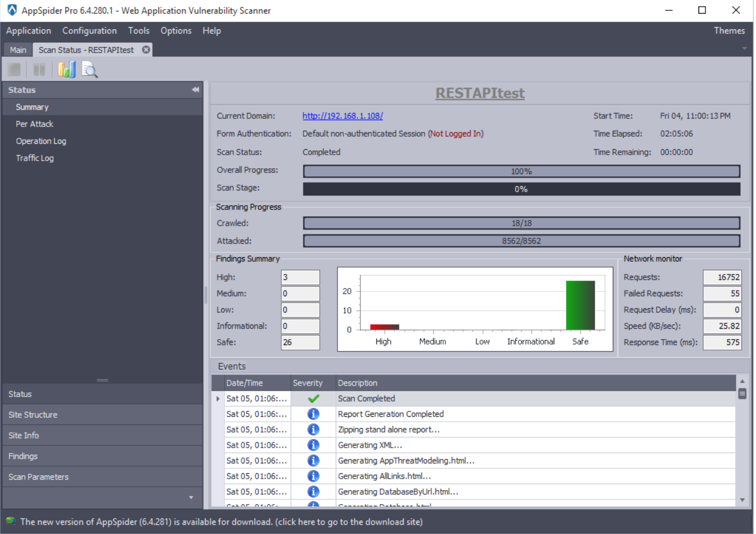Sort events by Severity column header
The image size is (756, 534).
coord(313,383)
